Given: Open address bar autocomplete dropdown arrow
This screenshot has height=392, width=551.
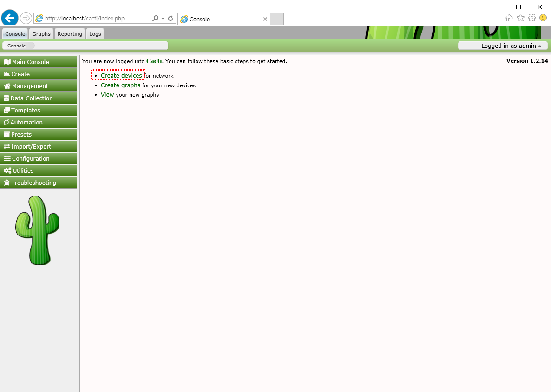Looking at the screenshot, I should click(163, 18).
